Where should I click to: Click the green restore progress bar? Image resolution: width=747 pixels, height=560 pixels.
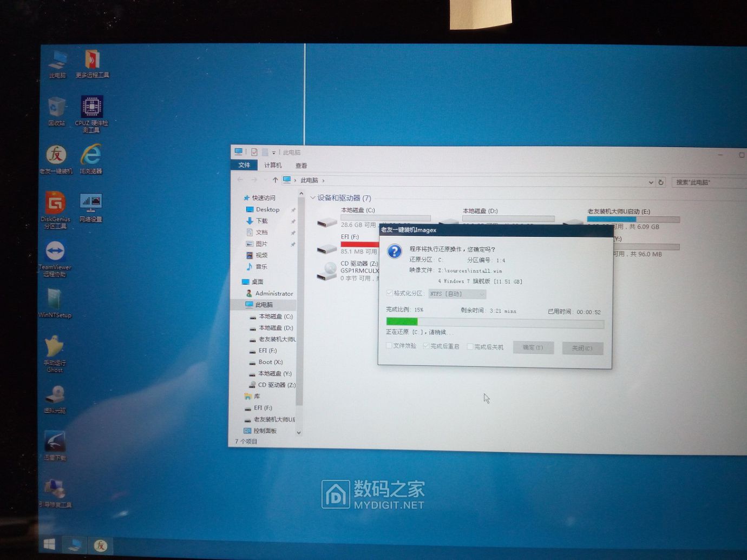coord(495,323)
